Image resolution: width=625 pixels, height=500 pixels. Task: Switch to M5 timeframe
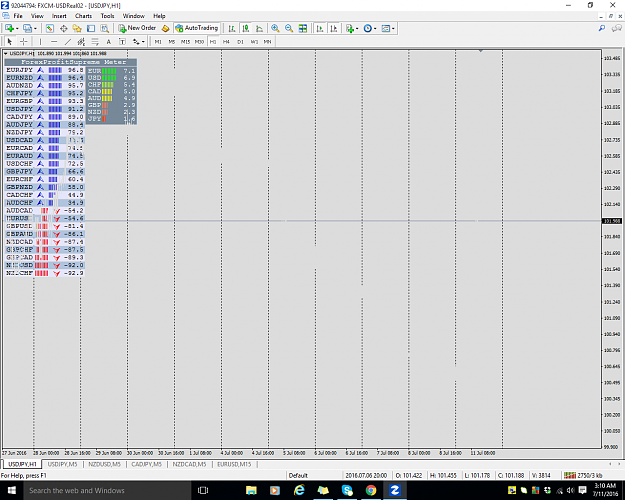click(172, 41)
